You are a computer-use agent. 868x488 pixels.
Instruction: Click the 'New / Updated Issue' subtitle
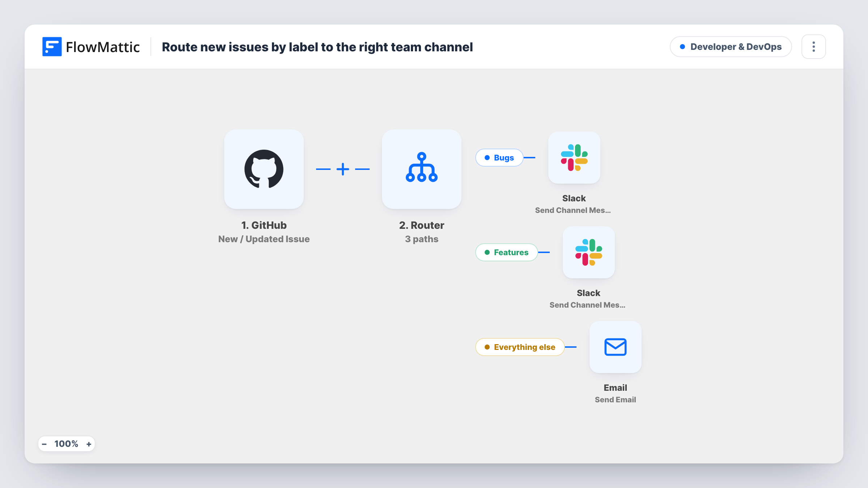(x=264, y=239)
